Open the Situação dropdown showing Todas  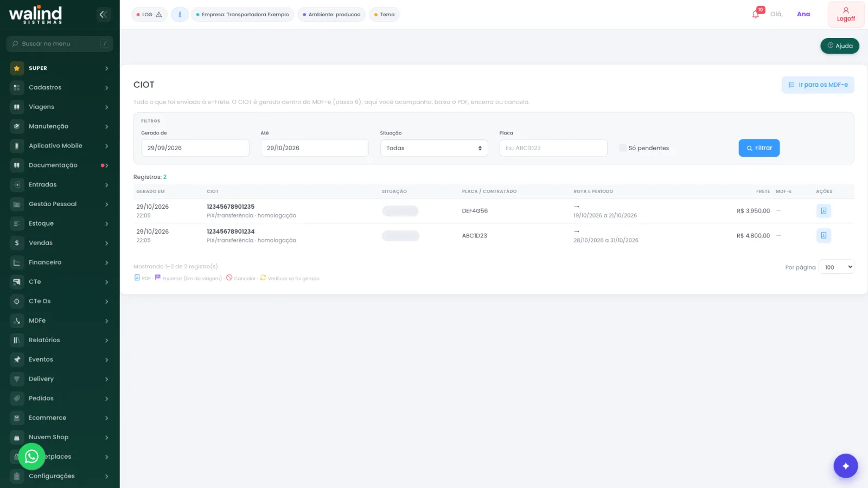pos(434,148)
